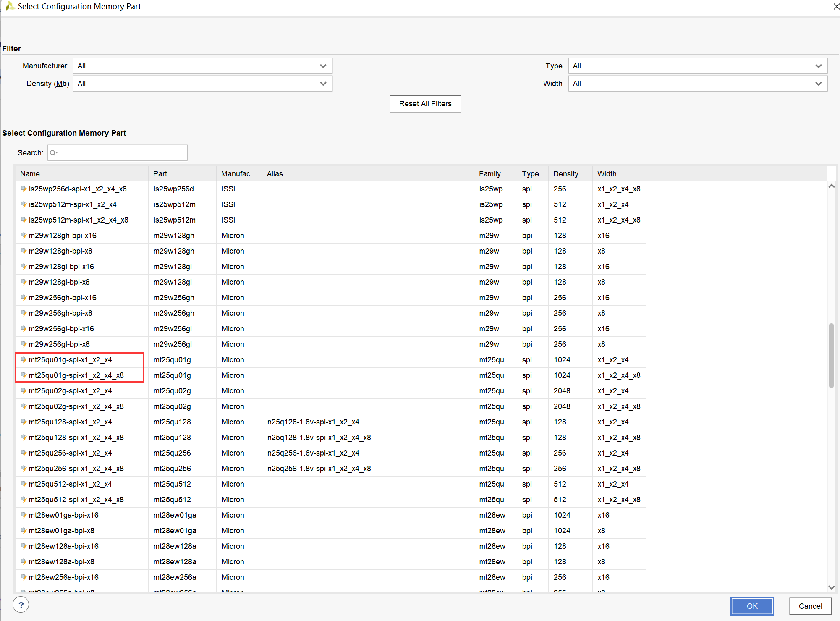
Task: Sort table by Part column header
Action: (x=182, y=173)
